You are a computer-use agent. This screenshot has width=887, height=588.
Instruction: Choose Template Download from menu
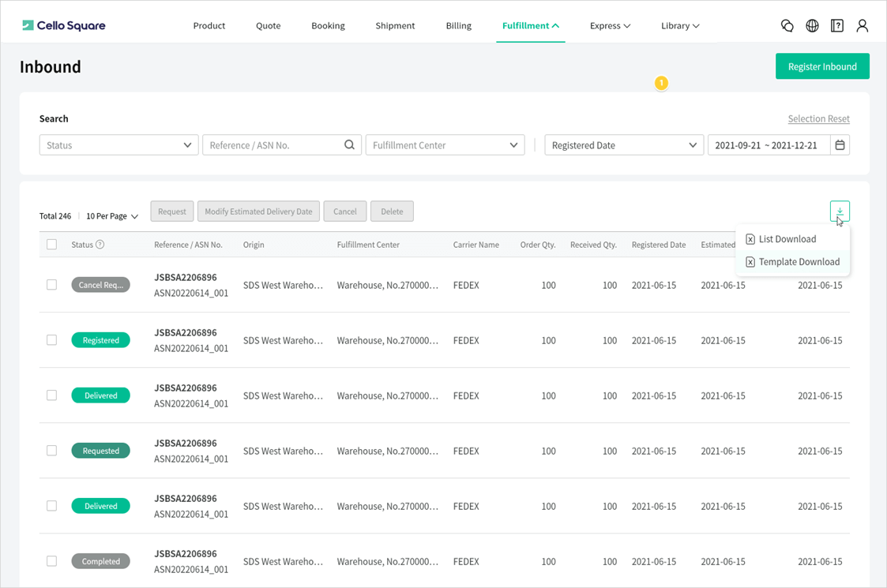798,262
